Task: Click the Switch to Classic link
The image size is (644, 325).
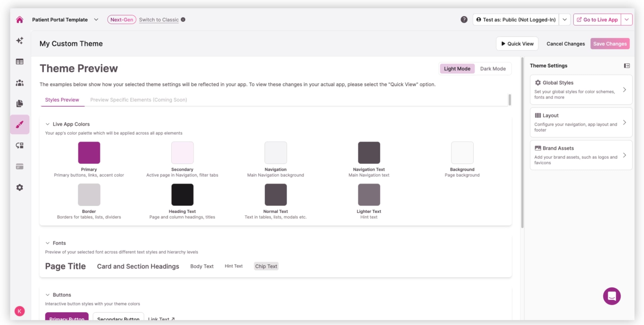Action: 159,20
